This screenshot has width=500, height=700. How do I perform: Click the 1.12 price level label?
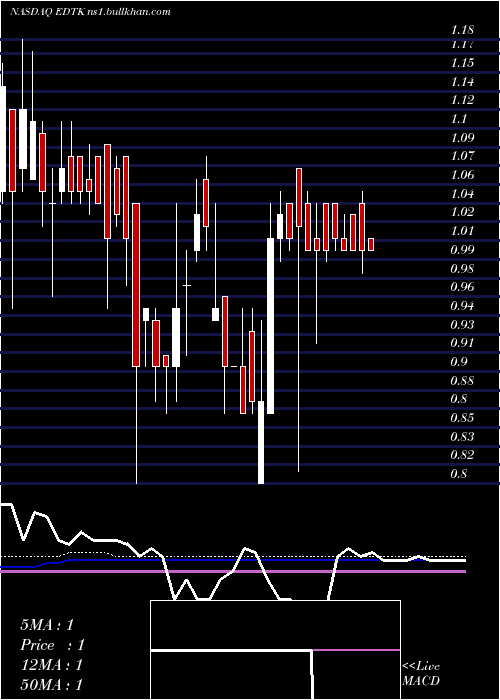462,100
